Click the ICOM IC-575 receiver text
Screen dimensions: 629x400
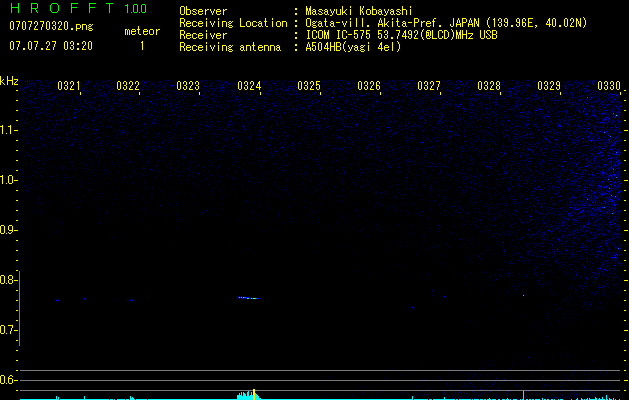401,35
